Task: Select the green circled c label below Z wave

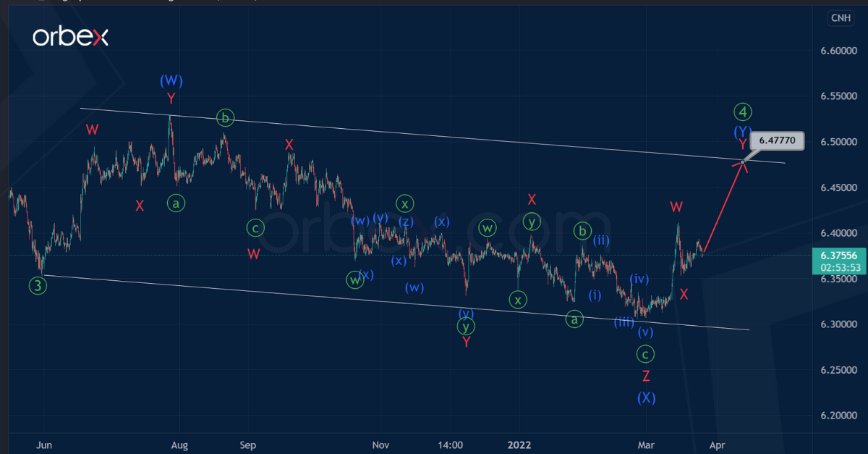Action: (x=645, y=354)
